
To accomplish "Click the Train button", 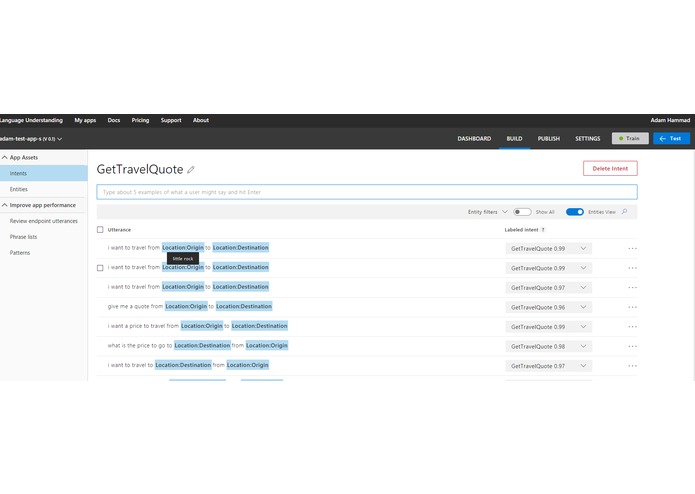I will click(630, 138).
